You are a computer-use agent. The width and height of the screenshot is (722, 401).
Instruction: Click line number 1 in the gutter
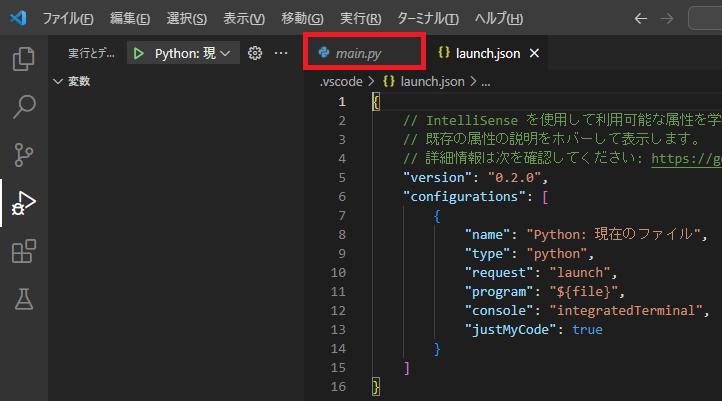coord(342,102)
